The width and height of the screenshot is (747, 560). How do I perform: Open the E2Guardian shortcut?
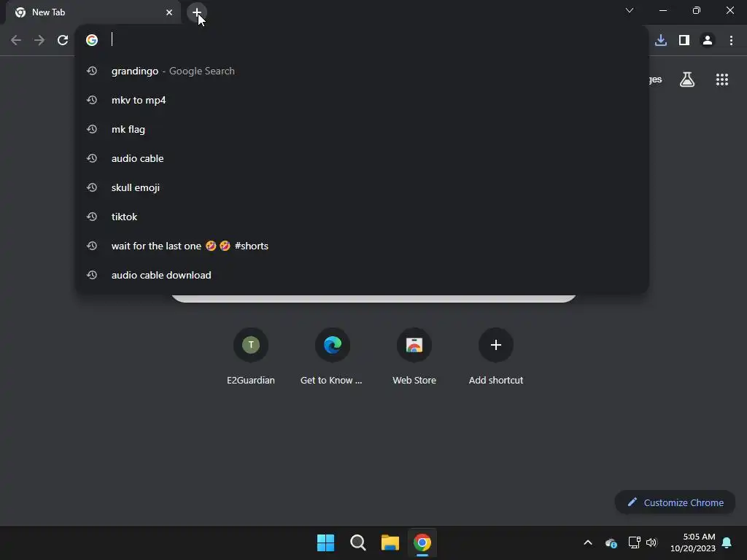click(251, 357)
